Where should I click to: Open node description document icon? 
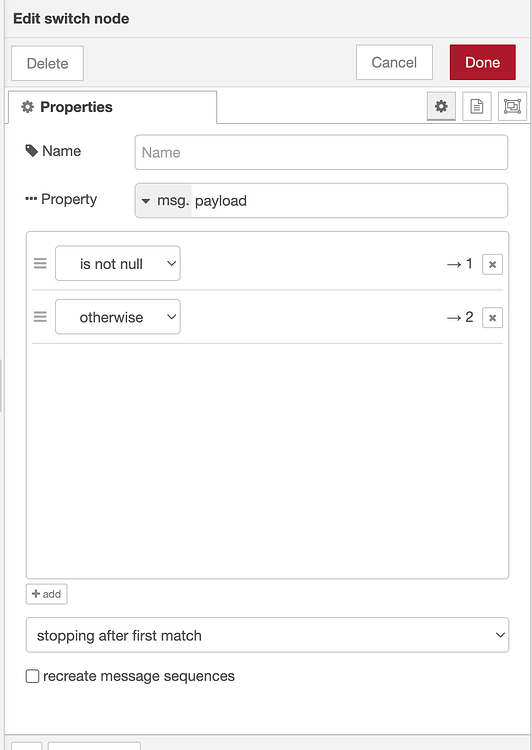tap(477, 106)
